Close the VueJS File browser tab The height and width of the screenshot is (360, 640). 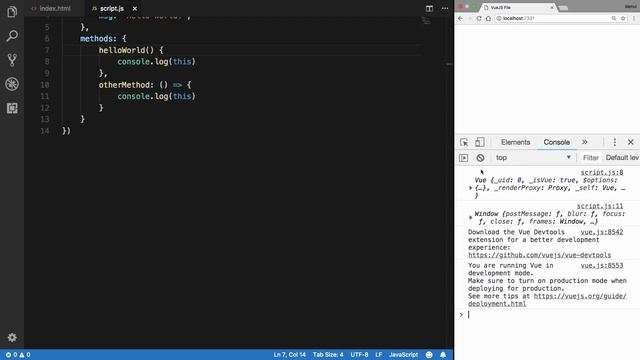click(x=552, y=7)
